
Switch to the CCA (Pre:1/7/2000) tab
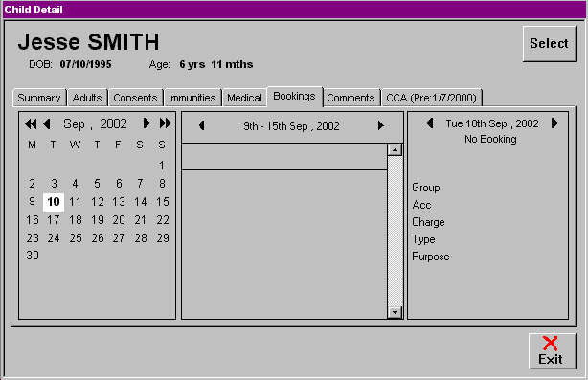point(431,98)
